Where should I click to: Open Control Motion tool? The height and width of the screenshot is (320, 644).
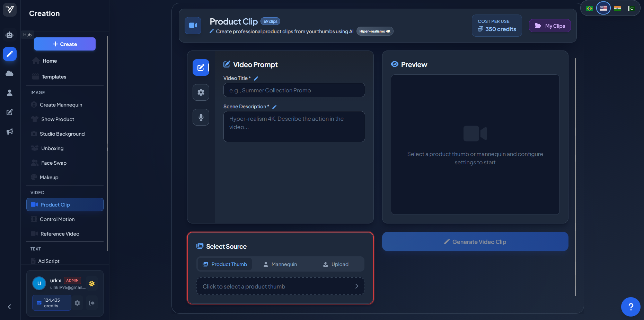[x=65, y=219]
